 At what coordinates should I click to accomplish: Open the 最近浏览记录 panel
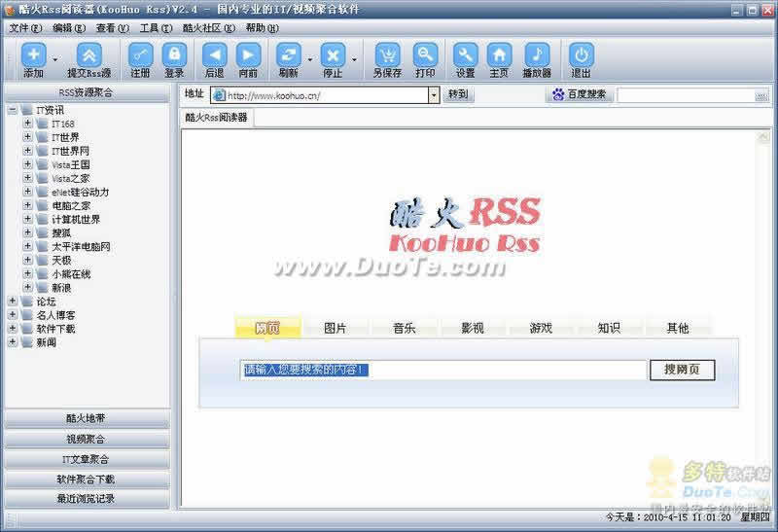87,499
